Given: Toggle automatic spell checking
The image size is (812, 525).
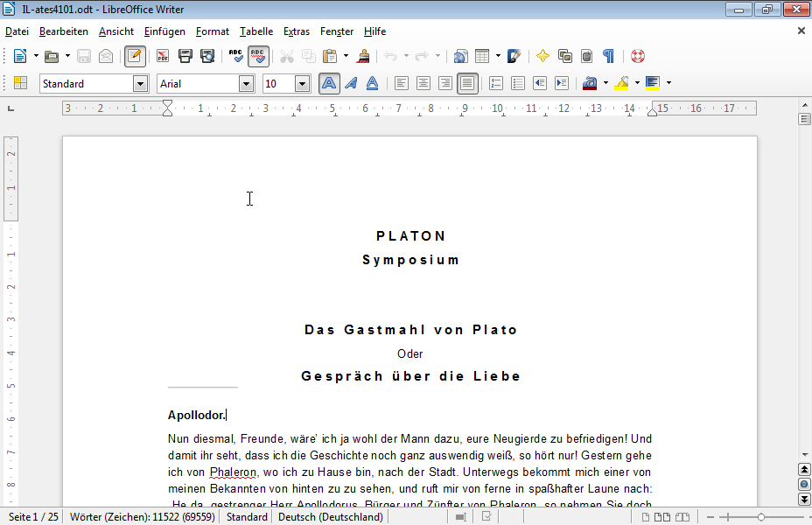Looking at the screenshot, I should (x=258, y=56).
